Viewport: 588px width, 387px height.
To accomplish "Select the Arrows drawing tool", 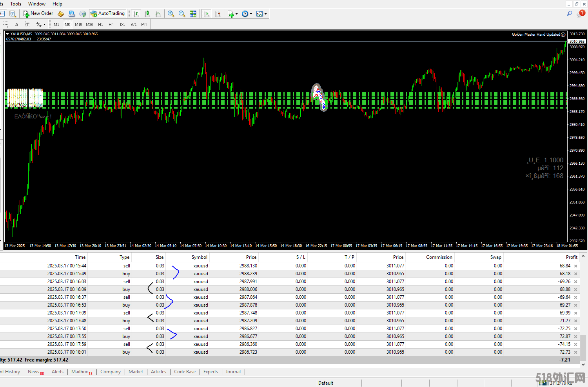I will pyautogui.click(x=38, y=24).
